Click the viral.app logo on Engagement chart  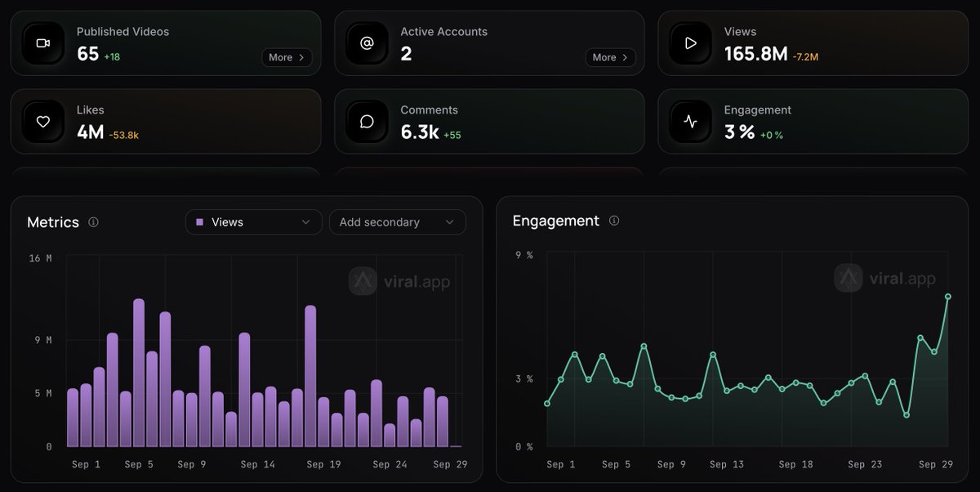885,278
